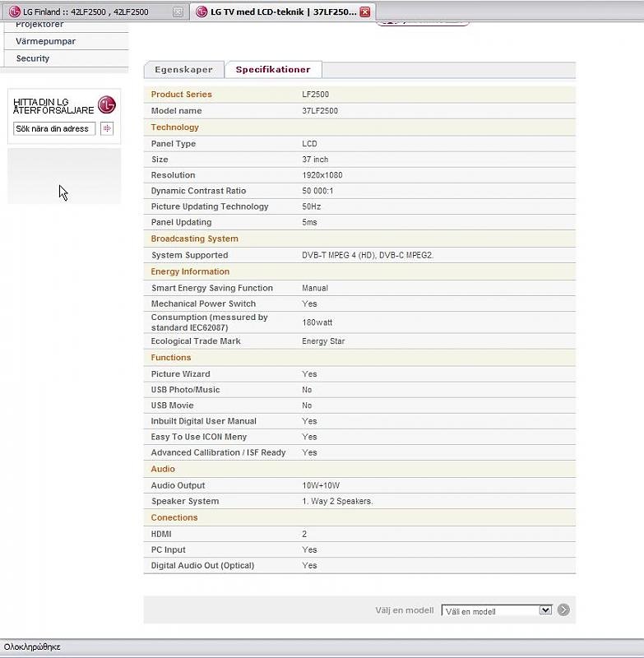Click the HITTA DIN LG ÅTERFÖRSÄLJARE heading
Viewport: 644px width, 658px height.
pyautogui.click(x=53, y=106)
